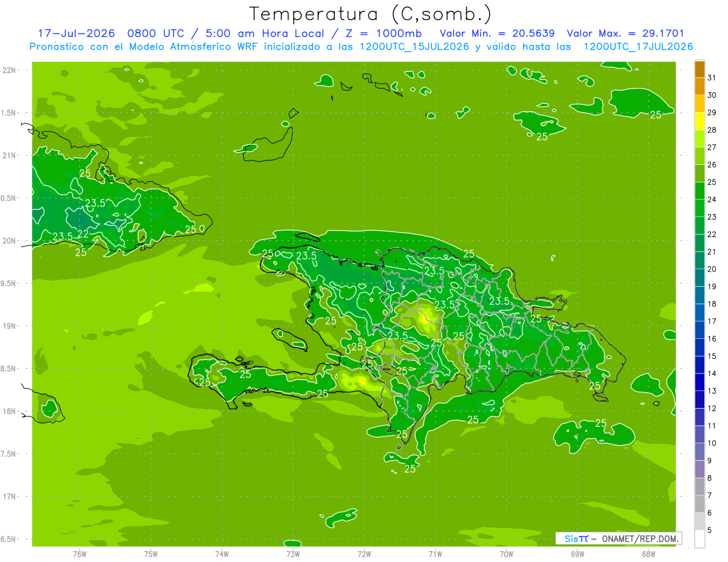The height and width of the screenshot is (562, 728).
Task: Click the '27' color scale label
Action: click(x=712, y=147)
